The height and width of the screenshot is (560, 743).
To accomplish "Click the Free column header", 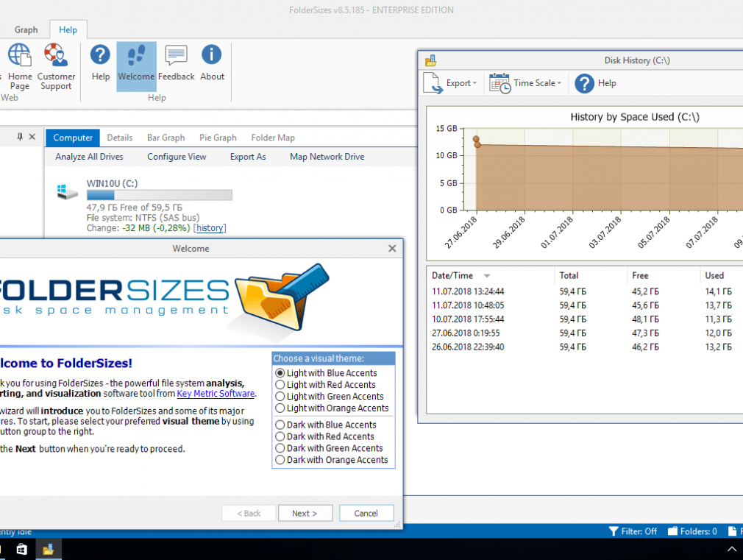I will pos(664,275).
